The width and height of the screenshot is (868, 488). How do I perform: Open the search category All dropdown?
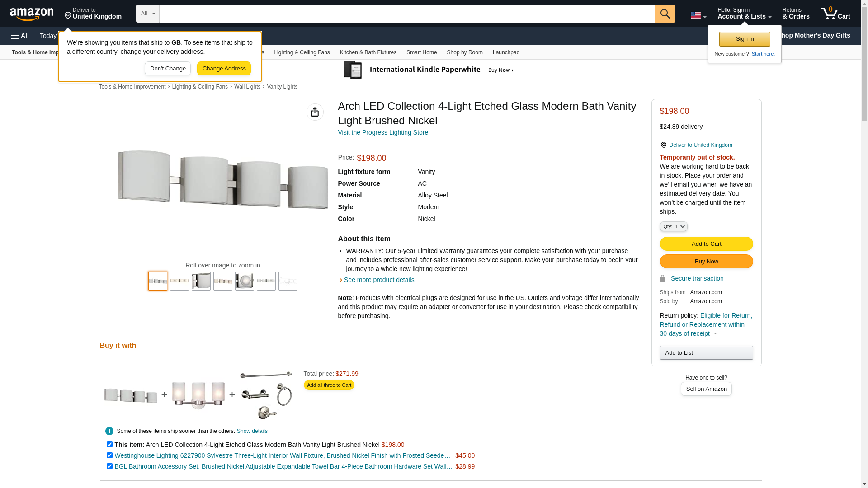[x=147, y=14]
